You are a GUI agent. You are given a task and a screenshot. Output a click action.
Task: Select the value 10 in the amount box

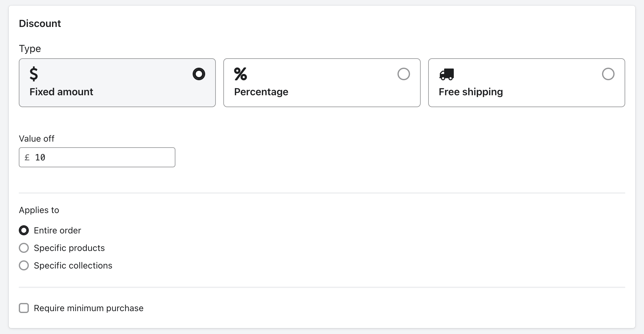[x=40, y=157]
